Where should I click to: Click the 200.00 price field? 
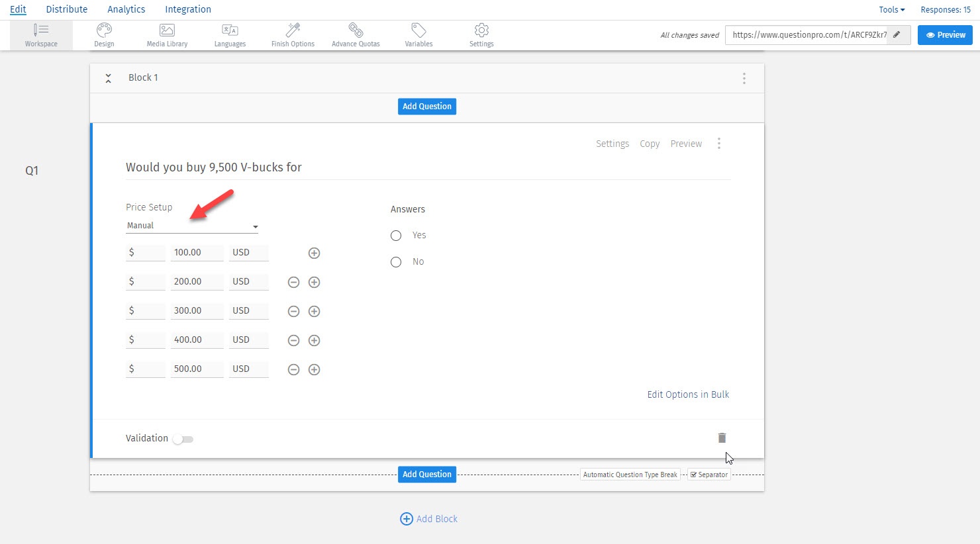coord(197,282)
